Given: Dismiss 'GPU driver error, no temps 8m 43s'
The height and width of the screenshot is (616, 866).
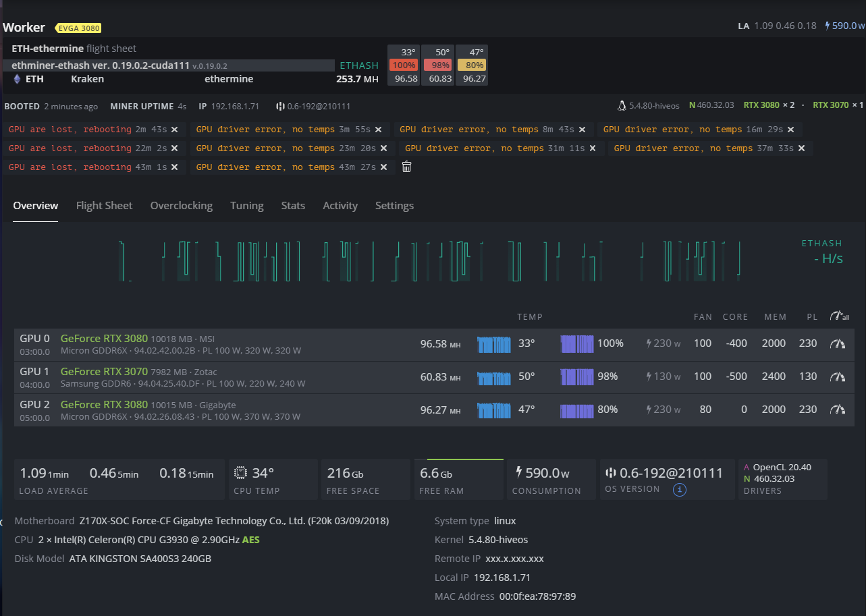Looking at the screenshot, I should click(x=582, y=130).
